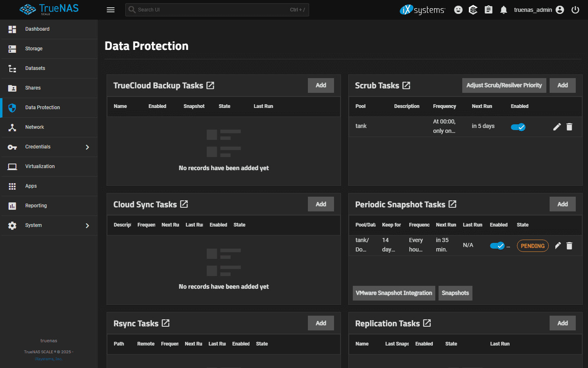
Task: Click the tank pool cell in Scrub Tasks
Action: click(361, 126)
